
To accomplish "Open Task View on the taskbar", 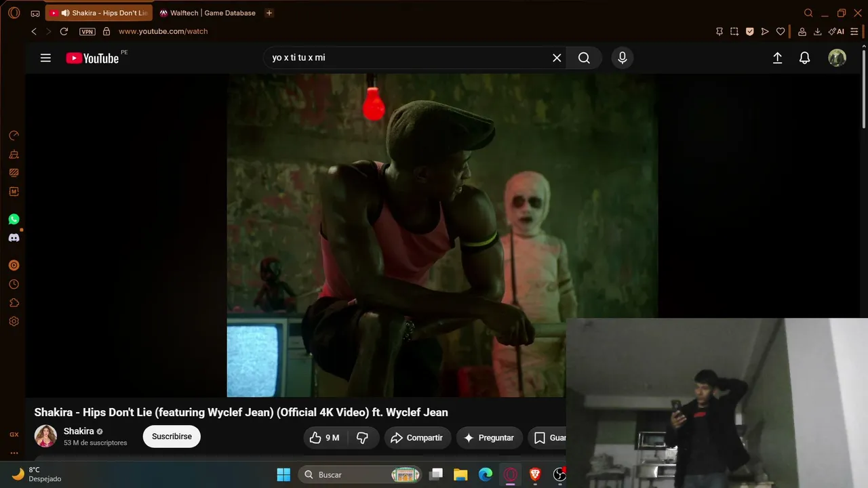I will click(436, 474).
